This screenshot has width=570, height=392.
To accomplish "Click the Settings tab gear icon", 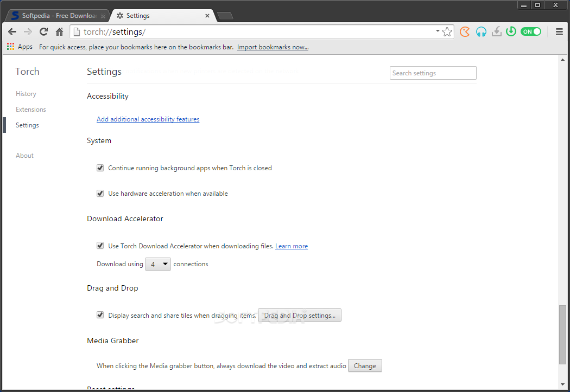I will (x=120, y=16).
